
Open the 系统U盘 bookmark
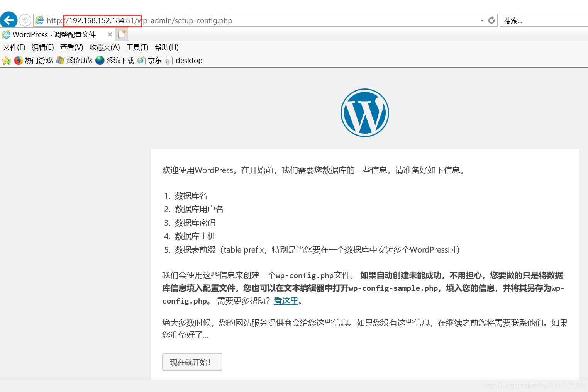[74, 60]
